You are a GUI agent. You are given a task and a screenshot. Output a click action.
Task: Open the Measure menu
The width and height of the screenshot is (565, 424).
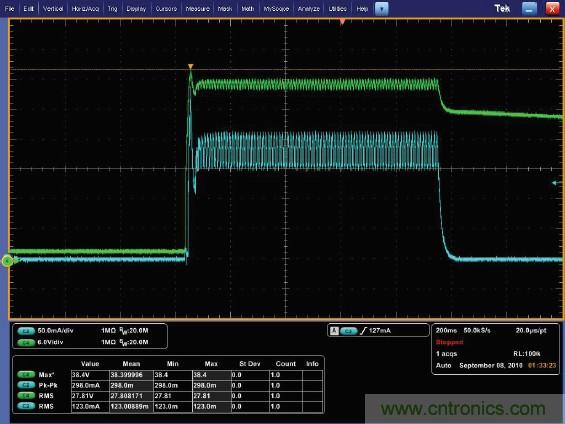coord(197,9)
